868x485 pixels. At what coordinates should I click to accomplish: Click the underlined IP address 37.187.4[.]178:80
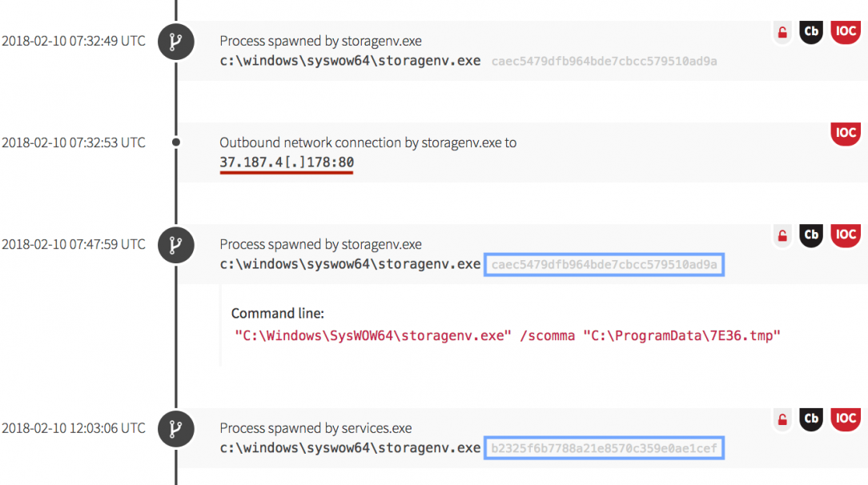287,162
